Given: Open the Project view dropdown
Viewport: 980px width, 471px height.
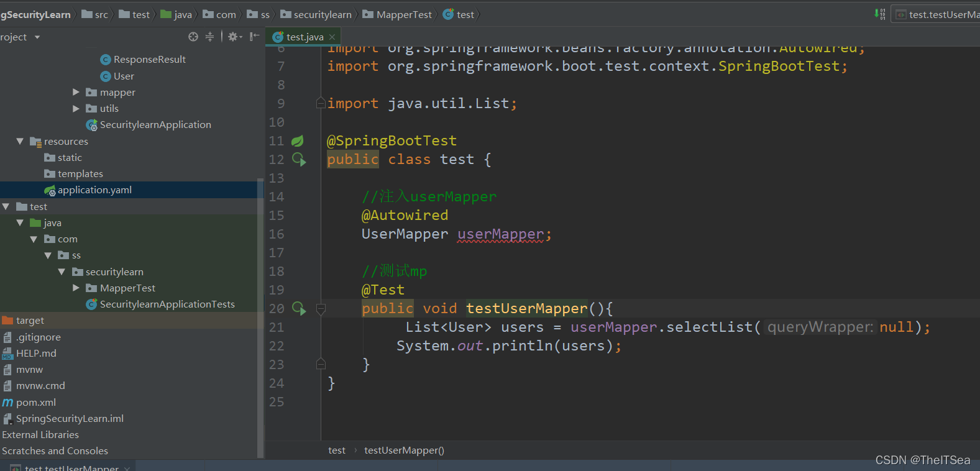Looking at the screenshot, I should pyautogui.click(x=37, y=37).
